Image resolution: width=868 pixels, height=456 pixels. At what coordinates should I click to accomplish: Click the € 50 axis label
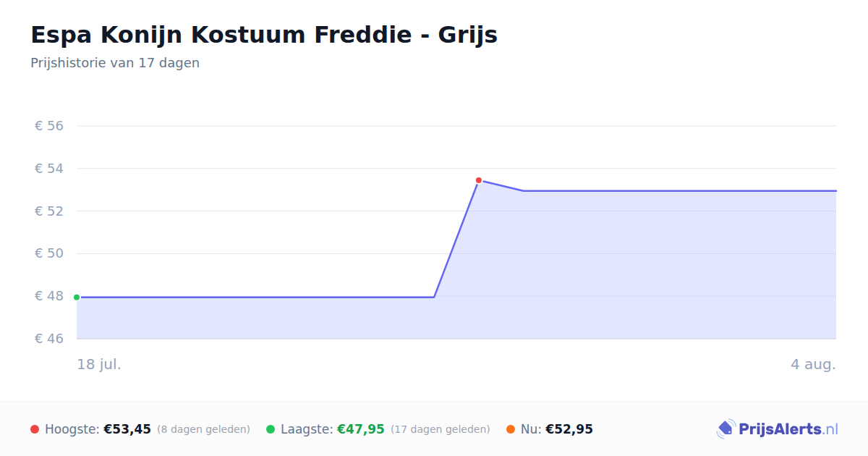pyautogui.click(x=49, y=253)
